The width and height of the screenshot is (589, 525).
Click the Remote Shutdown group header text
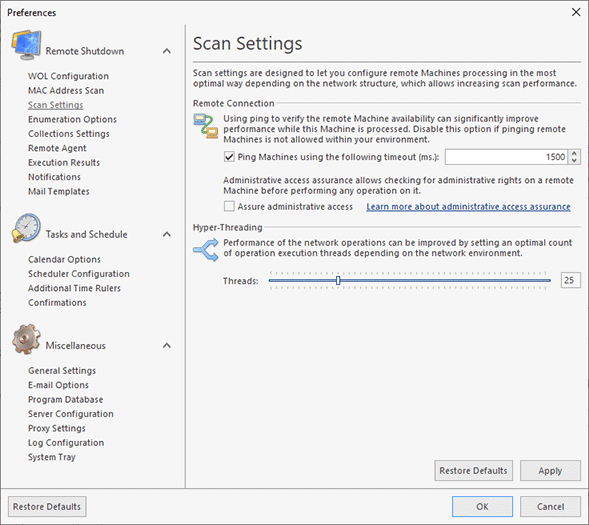pos(85,51)
